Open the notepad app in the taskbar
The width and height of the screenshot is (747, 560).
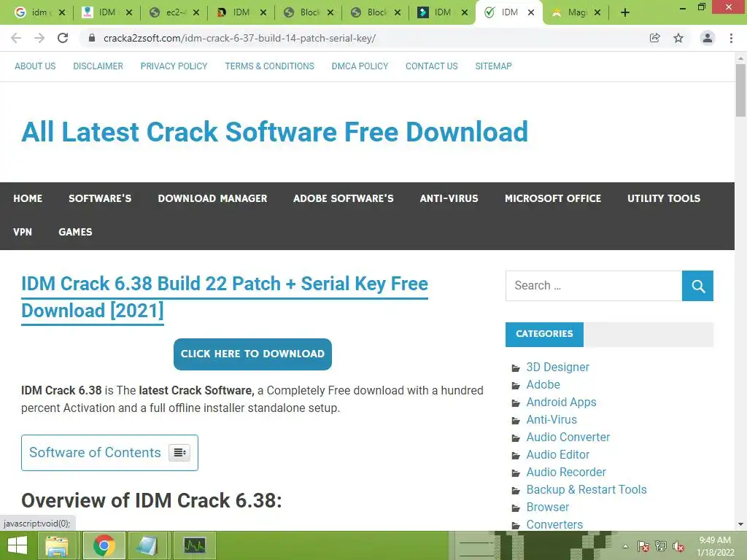(147, 545)
